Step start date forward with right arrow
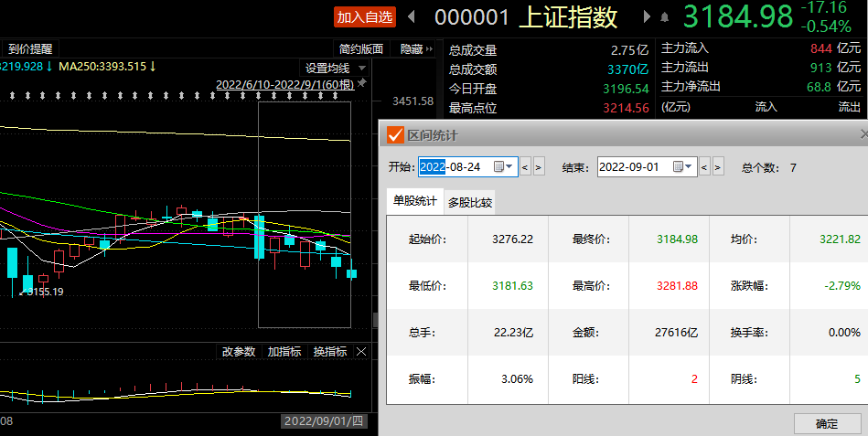The image size is (868, 436). coord(539,166)
